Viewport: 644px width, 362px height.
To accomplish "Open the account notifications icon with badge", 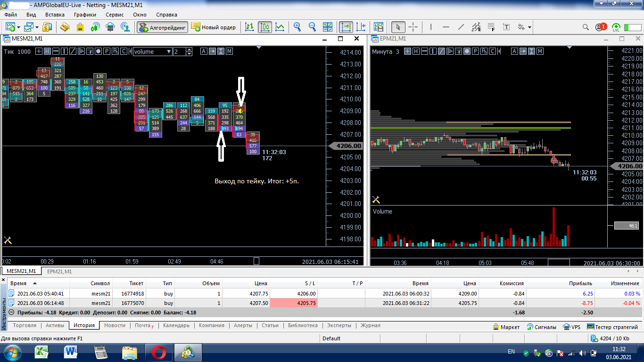I will coord(601,27).
